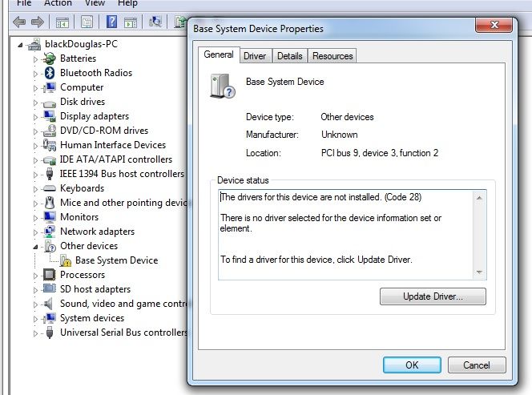Click Scan for hardware changes icon

156,22
